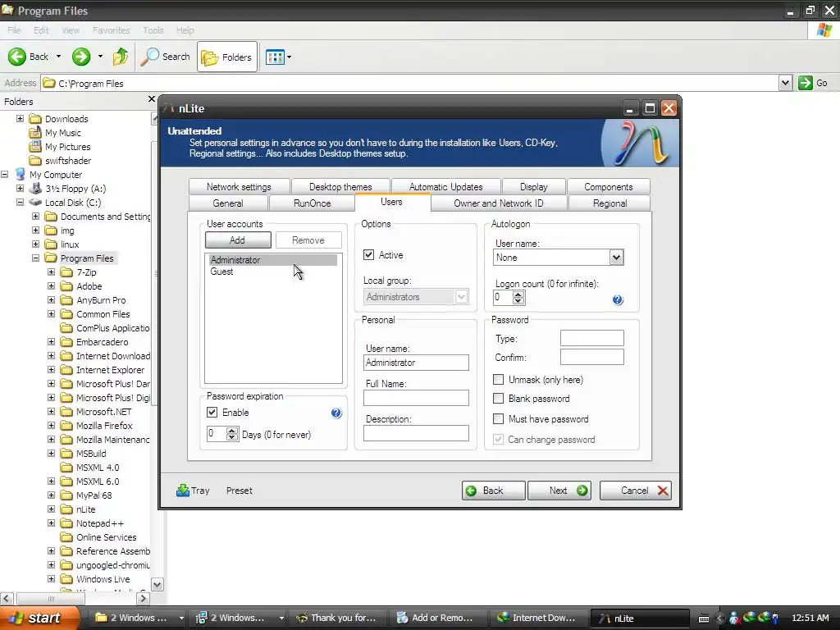Collapse the Local Disk (C:) node
Image resolution: width=840 pixels, height=630 pixels.
pos(20,203)
